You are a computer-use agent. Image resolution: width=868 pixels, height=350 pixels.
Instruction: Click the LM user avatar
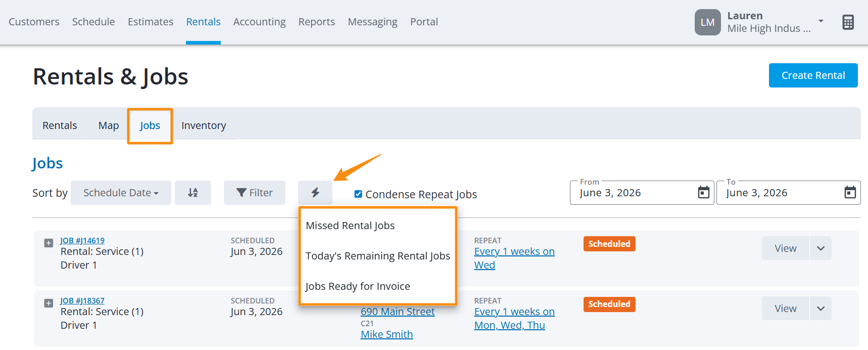(707, 22)
